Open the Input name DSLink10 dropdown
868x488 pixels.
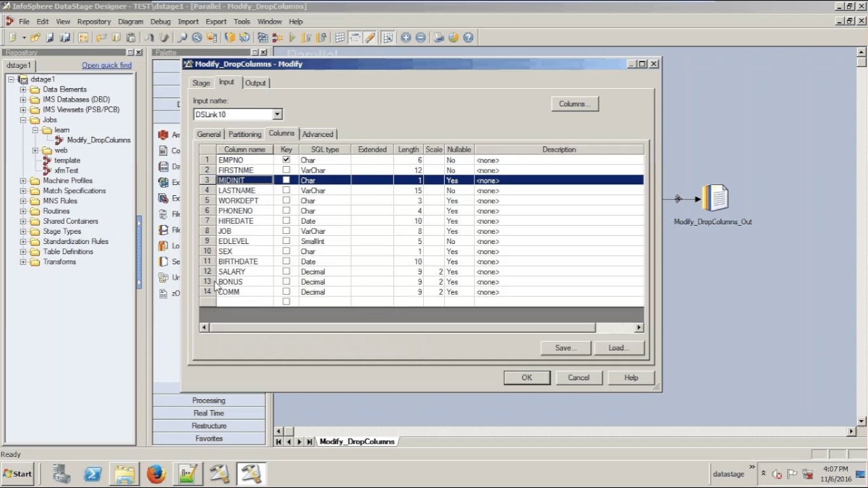coord(277,115)
